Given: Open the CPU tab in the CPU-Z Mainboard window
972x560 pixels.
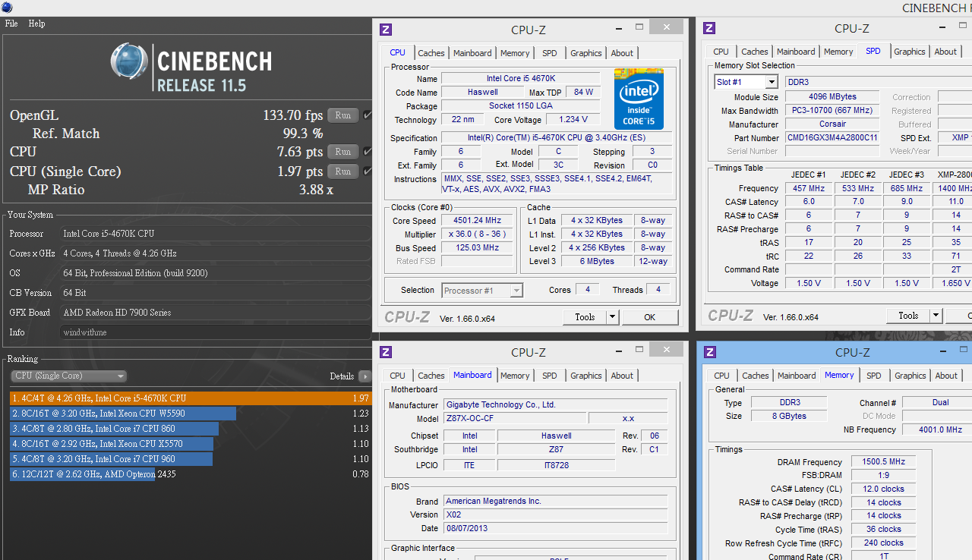Looking at the screenshot, I should click(397, 376).
